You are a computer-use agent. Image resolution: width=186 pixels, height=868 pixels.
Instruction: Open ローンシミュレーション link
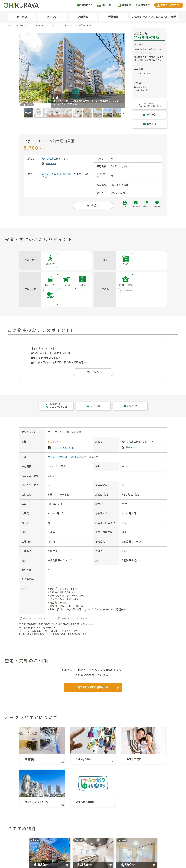(64, 448)
